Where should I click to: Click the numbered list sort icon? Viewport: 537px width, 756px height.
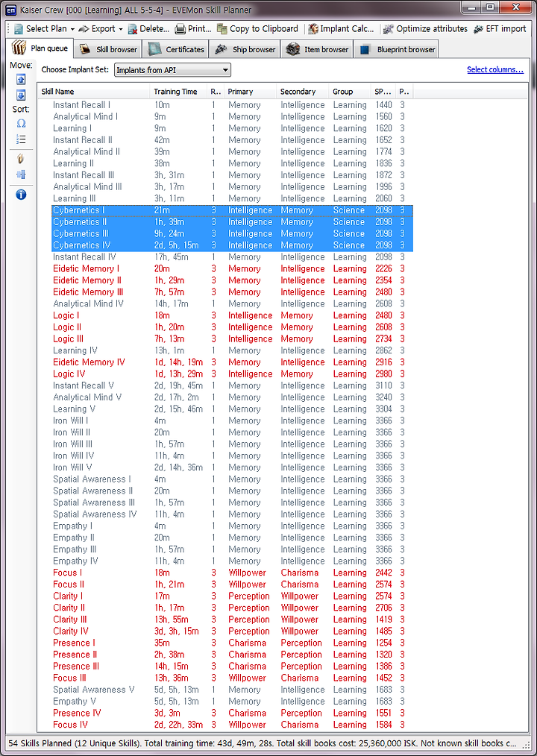[21, 140]
